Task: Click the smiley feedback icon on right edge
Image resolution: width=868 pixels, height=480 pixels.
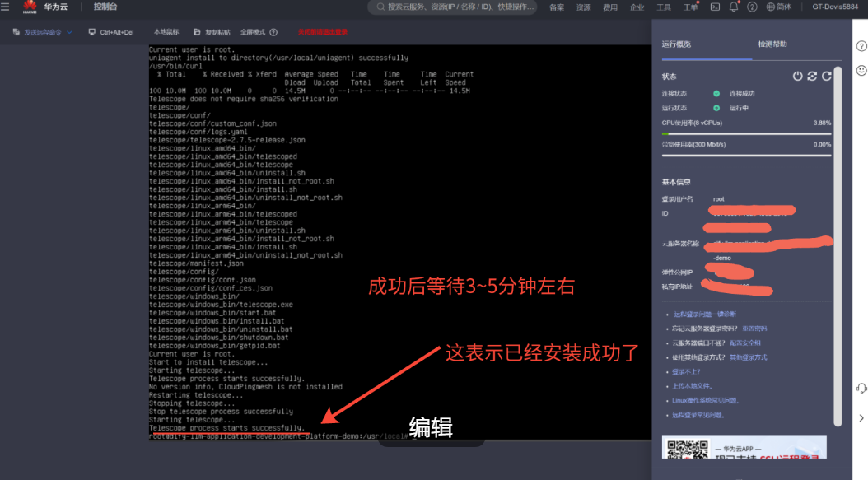Action: coord(861,71)
